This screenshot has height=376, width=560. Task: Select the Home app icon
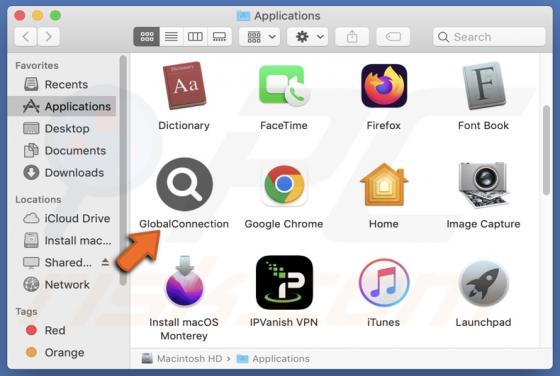384,184
